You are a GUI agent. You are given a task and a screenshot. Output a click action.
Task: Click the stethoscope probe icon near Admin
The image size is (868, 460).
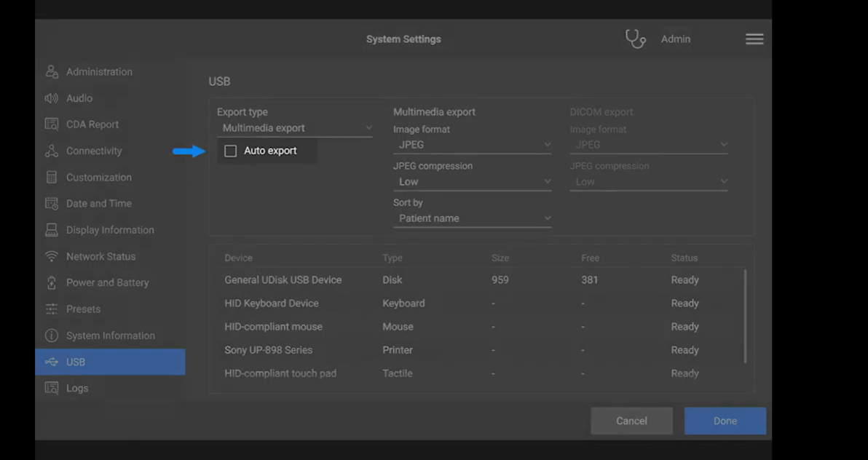[635, 39]
